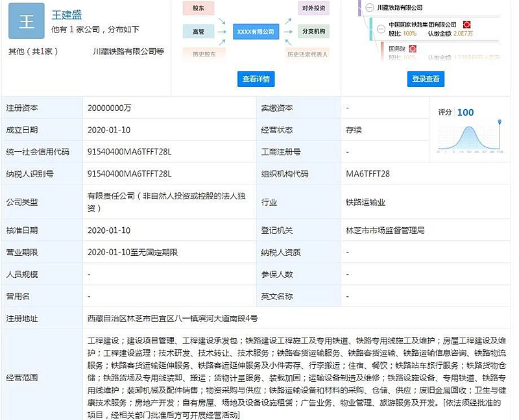Select the 高管 box in diagram
This screenshot has height=420, width=519.
coord(199,31)
